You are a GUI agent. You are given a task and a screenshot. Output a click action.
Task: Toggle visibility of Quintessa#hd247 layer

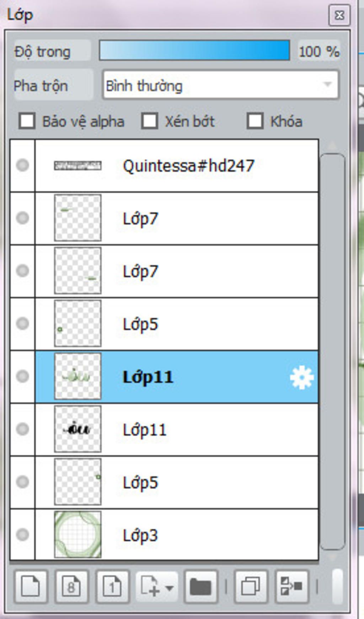23,165
